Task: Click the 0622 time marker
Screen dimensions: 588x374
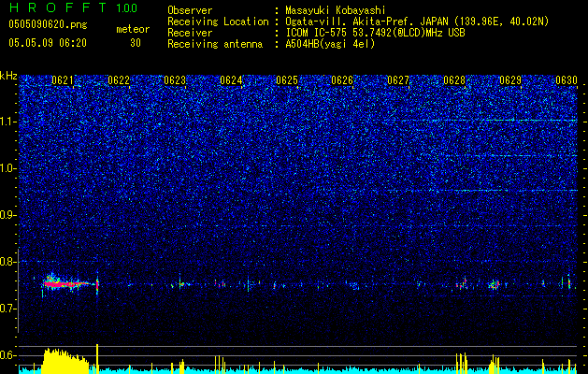Action: 119,80
